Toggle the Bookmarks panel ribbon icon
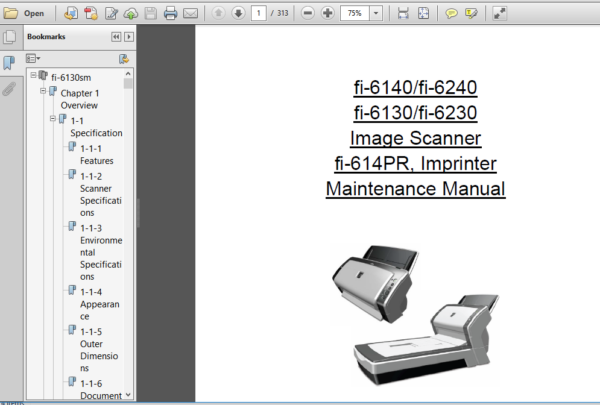The image size is (600, 405). [9, 63]
